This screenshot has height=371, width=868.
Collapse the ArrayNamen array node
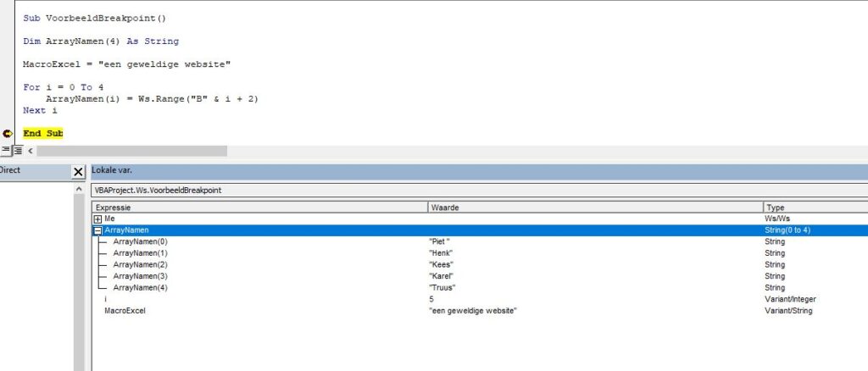[x=97, y=230]
